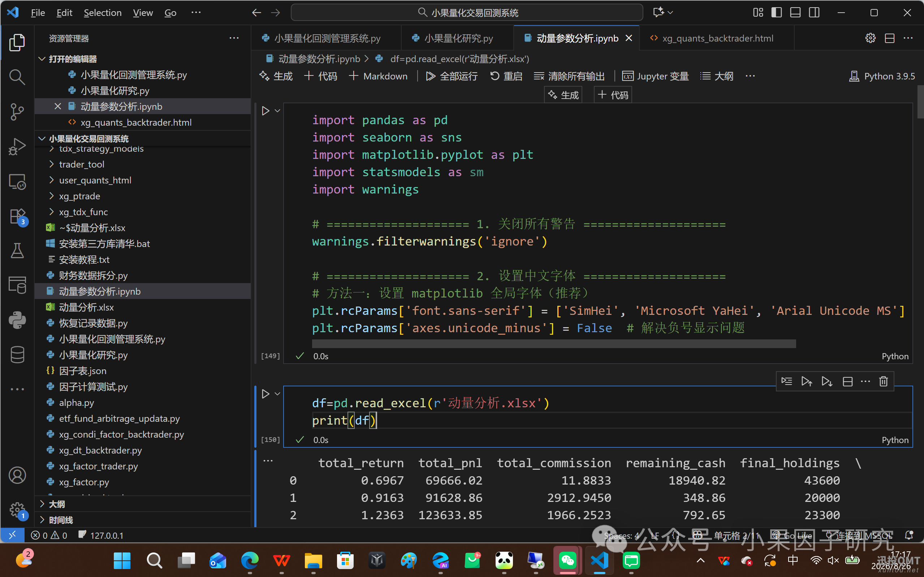Open the Testing flask view
Screen dimensions: 924x577
(17, 251)
